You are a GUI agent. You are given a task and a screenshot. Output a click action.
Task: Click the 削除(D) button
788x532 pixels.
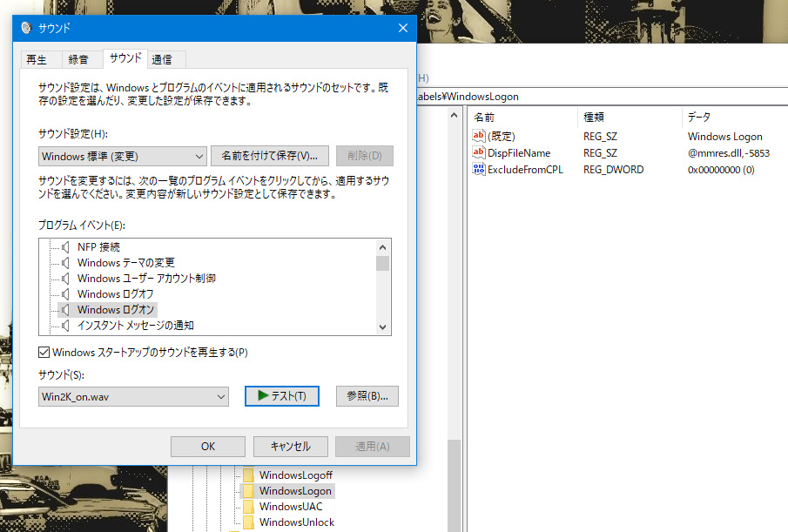364,156
